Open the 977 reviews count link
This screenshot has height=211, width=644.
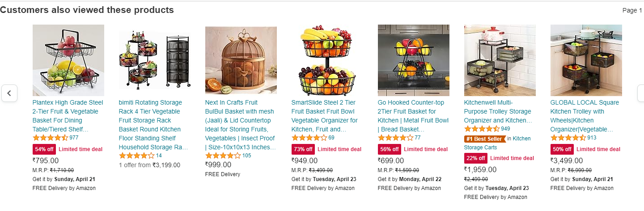tap(74, 138)
